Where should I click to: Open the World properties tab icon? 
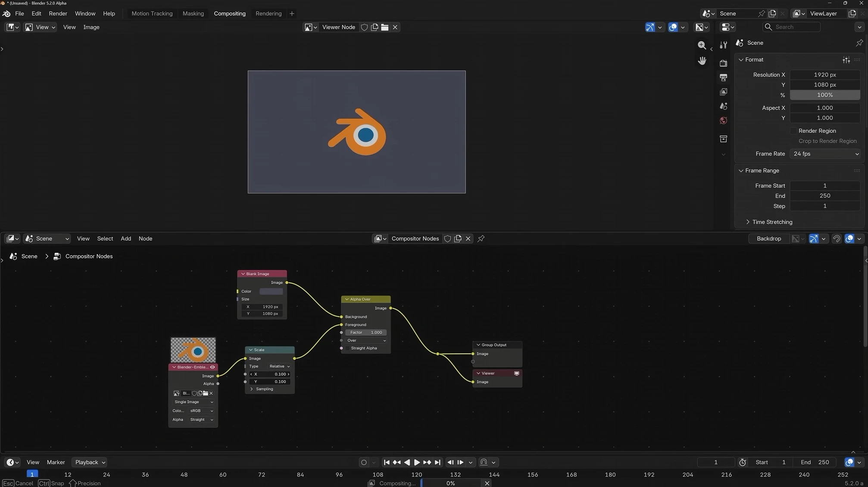pos(723,120)
